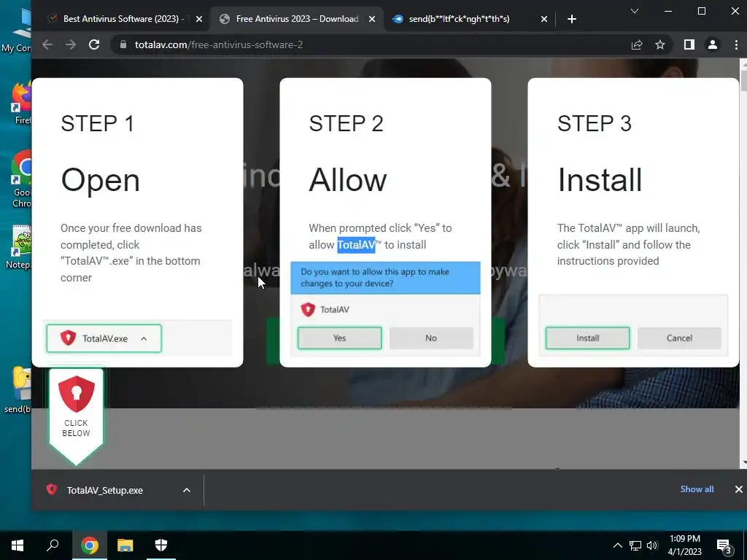The height and width of the screenshot is (560, 747).
Task: Click the "STEP 3" heading
Action: click(594, 124)
